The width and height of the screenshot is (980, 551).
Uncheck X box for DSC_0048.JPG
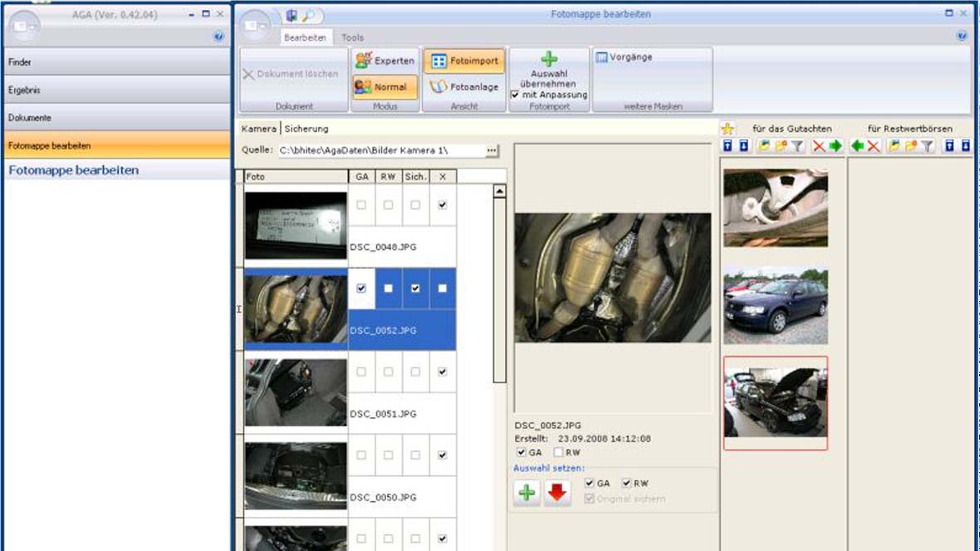[443, 205]
